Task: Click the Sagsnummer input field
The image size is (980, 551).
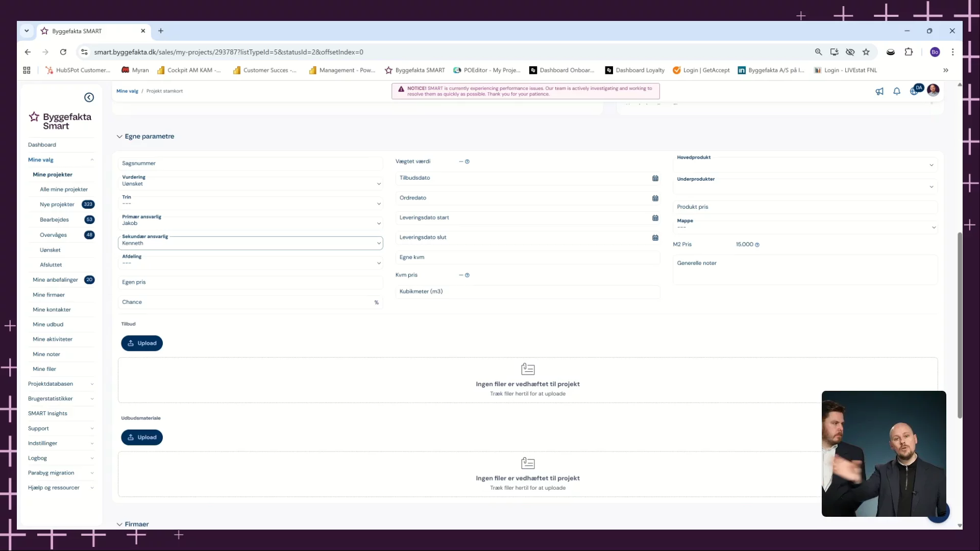Action: pyautogui.click(x=250, y=163)
